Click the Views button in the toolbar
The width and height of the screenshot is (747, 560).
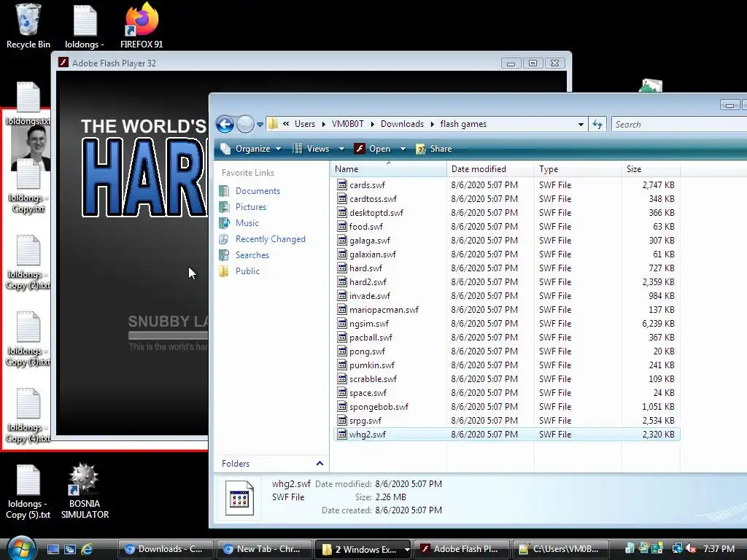[x=311, y=149]
